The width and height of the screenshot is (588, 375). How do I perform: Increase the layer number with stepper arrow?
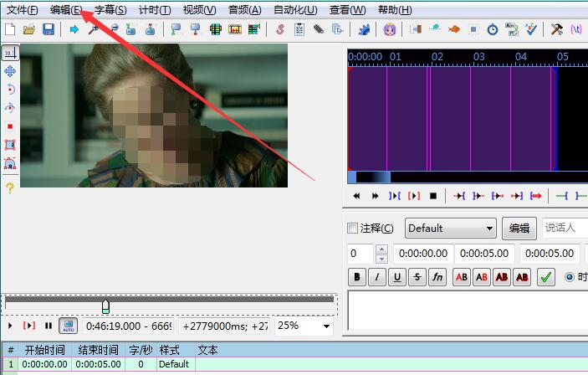[x=381, y=249]
